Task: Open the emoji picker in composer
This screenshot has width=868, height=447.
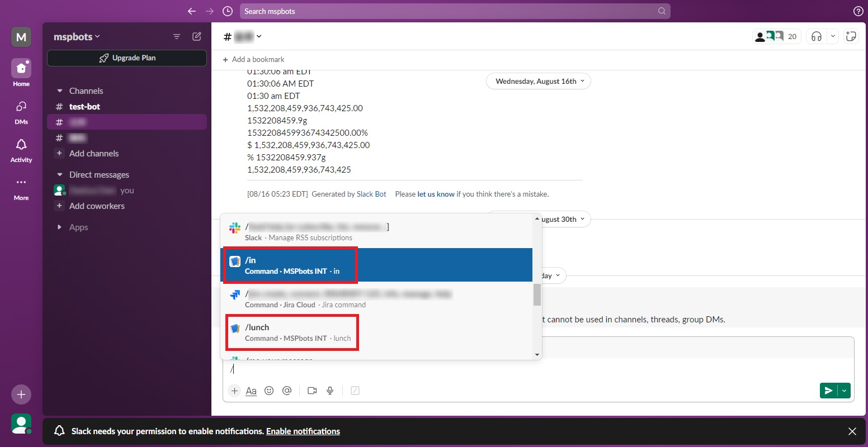Action: 269,391
